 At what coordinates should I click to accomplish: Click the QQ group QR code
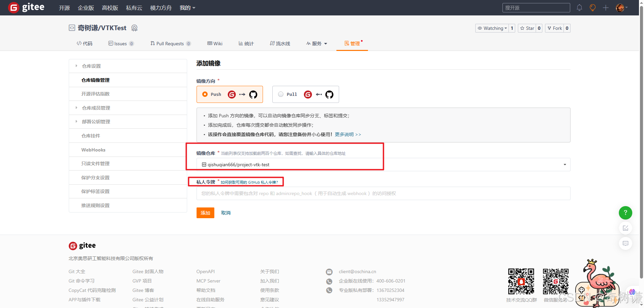coord(521,282)
